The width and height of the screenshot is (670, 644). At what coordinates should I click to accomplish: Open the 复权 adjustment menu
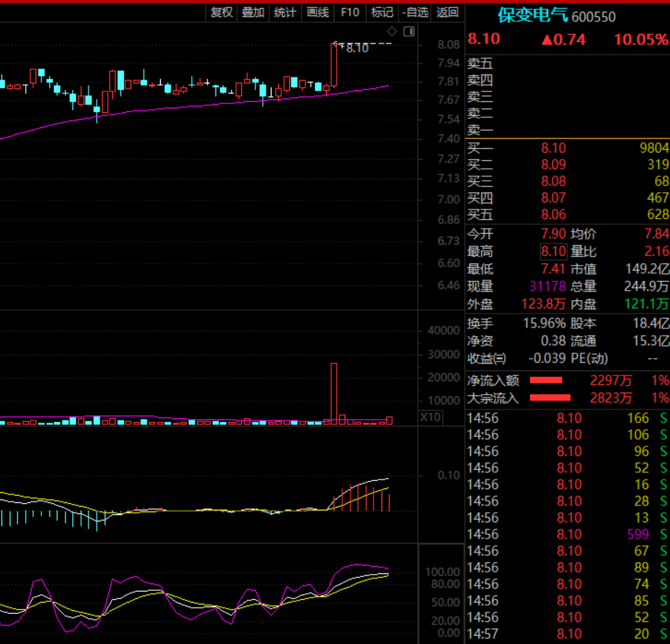click(x=222, y=13)
